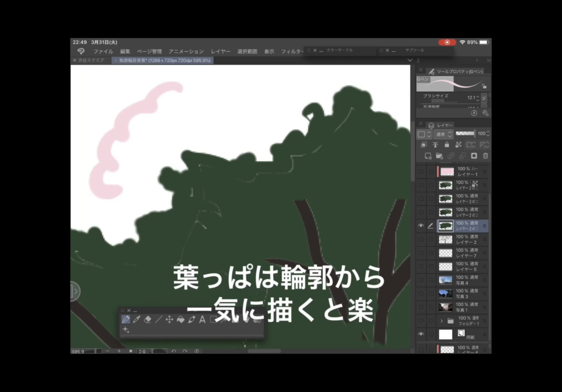Screen dimensions: 562x392
Task: Open the レイヤー panel hamburger menu
Action: 421,123
